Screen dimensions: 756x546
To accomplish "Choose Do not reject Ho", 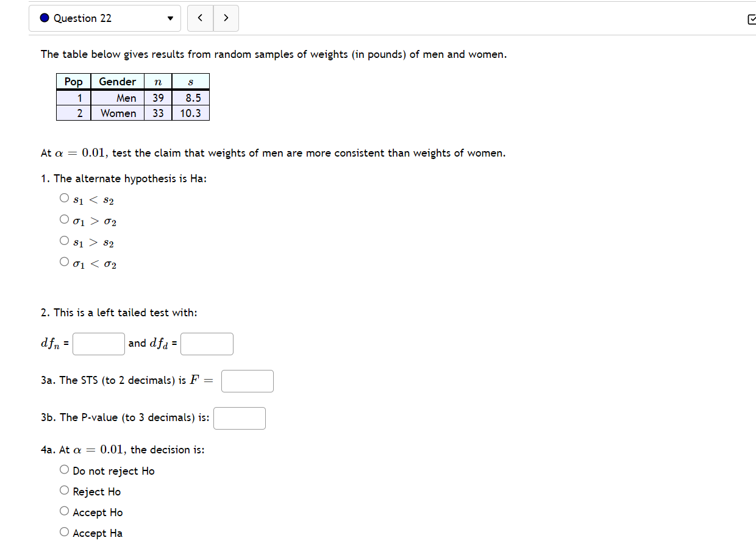I will tap(65, 470).
